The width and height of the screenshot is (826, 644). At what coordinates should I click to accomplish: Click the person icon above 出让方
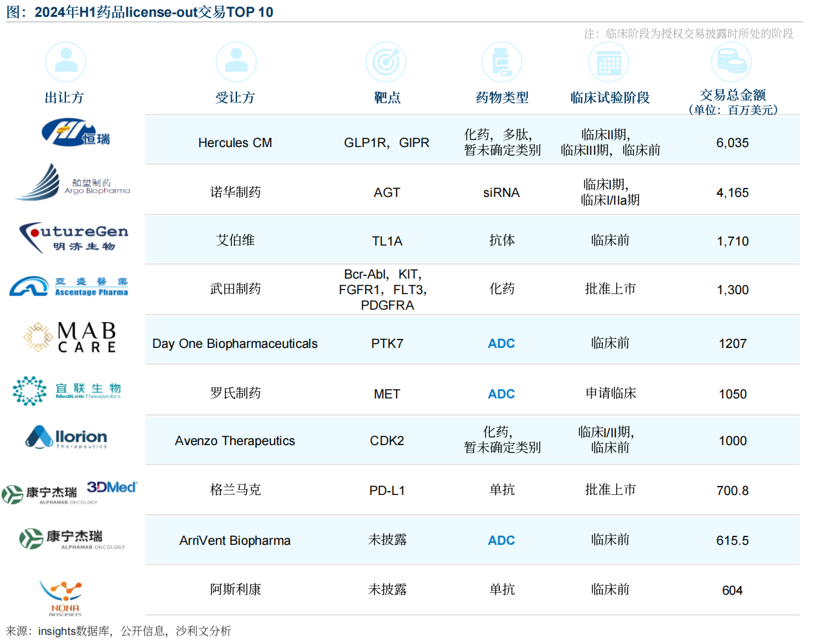click(65, 62)
